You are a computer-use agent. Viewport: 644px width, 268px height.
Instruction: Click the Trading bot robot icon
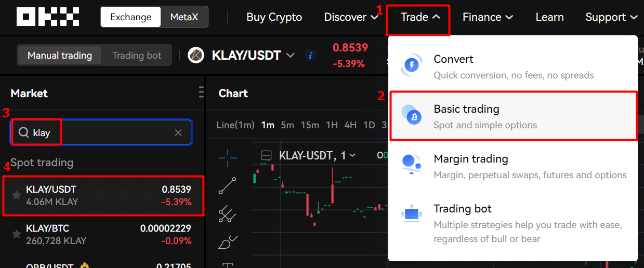coord(412,213)
